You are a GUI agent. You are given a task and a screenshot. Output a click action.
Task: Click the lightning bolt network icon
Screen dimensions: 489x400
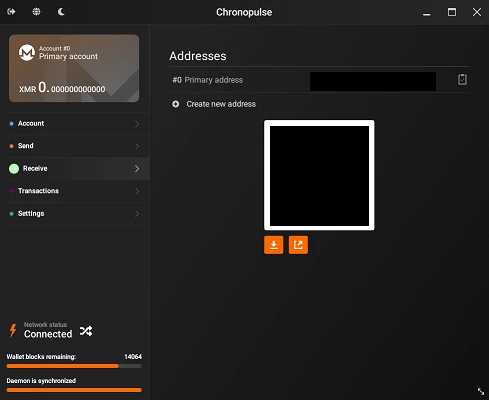[x=13, y=330]
